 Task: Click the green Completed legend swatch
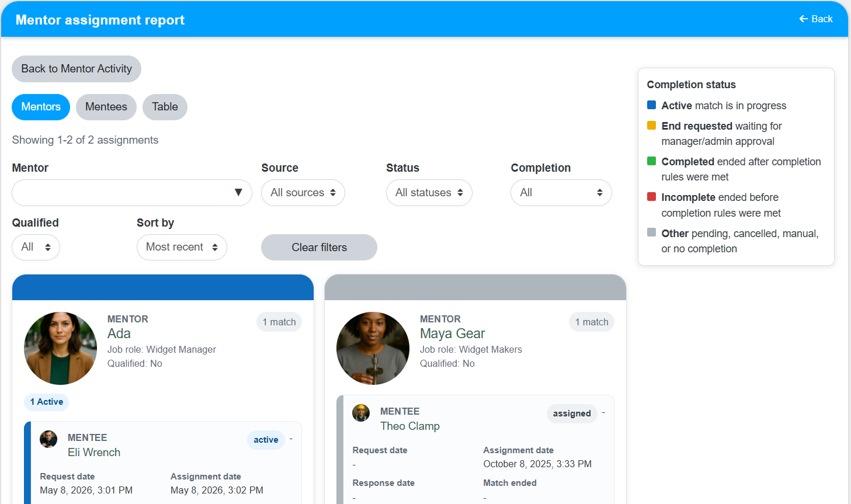[x=652, y=161]
